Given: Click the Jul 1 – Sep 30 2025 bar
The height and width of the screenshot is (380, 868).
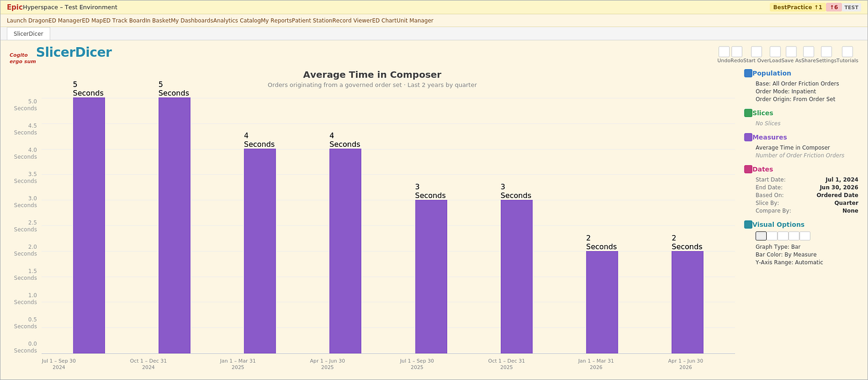Looking at the screenshot, I should [x=431, y=277].
